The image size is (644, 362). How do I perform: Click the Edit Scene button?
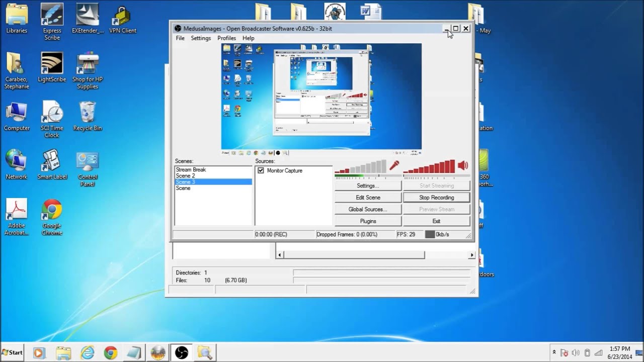[368, 198]
